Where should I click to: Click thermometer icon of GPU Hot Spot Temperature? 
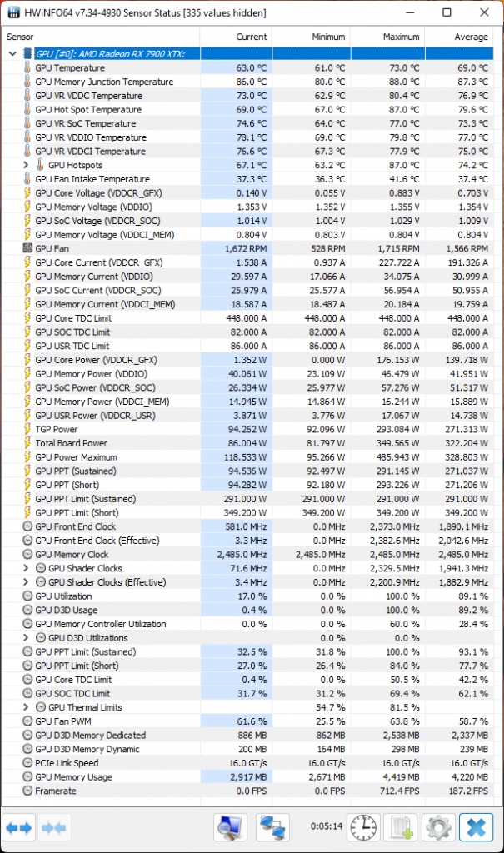[x=27, y=109]
